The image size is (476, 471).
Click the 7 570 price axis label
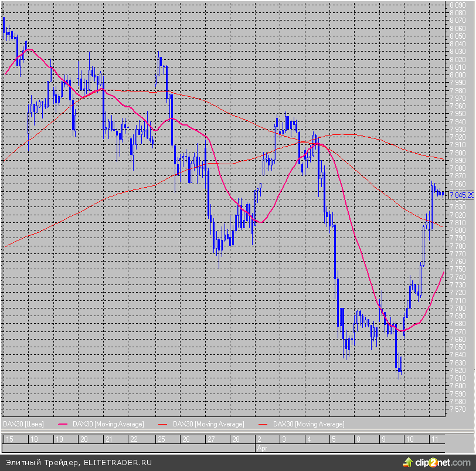click(x=457, y=409)
